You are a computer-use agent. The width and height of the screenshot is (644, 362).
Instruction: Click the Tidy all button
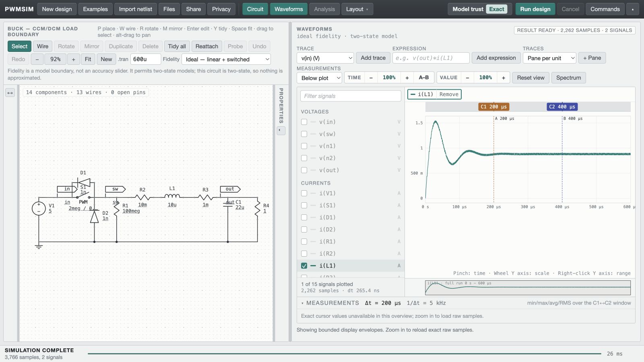[177, 46]
